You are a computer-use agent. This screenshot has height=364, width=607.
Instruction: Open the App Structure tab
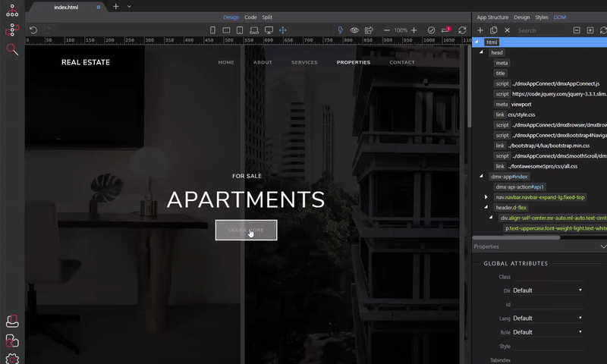[x=492, y=17]
